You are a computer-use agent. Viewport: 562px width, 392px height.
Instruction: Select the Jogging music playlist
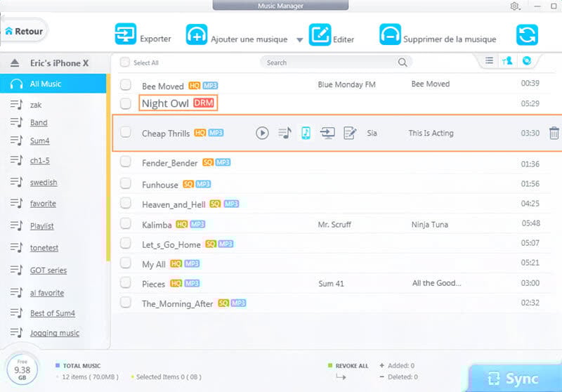pos(54,333)
